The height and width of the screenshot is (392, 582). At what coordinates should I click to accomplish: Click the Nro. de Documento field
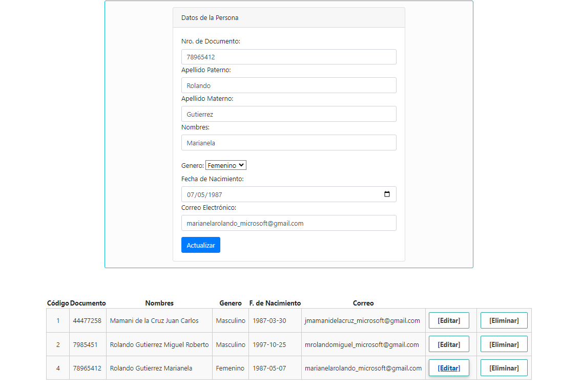click(x=288, y=57)
